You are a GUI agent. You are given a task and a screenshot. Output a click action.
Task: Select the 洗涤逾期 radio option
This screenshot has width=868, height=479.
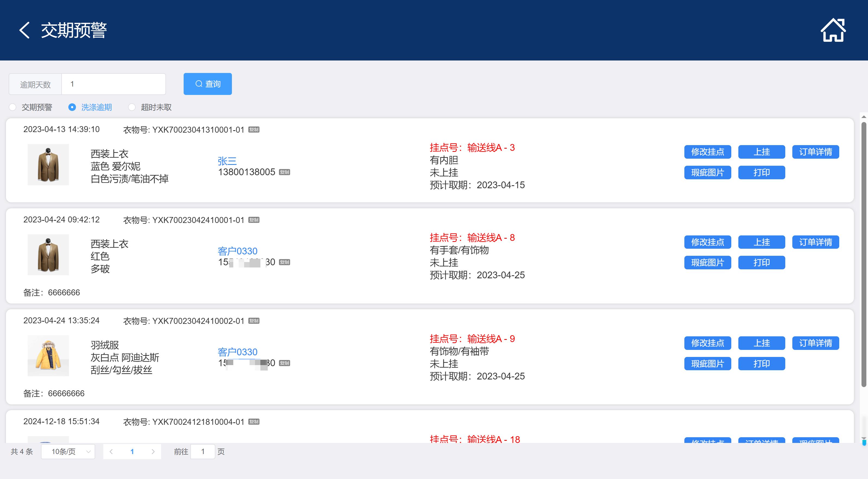[72, 107]
